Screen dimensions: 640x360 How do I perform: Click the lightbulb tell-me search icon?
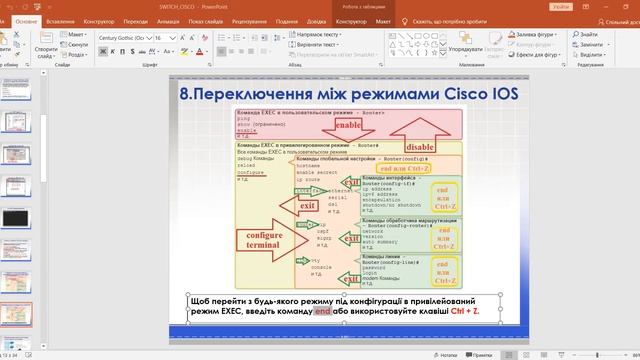(x=404, y=22)
